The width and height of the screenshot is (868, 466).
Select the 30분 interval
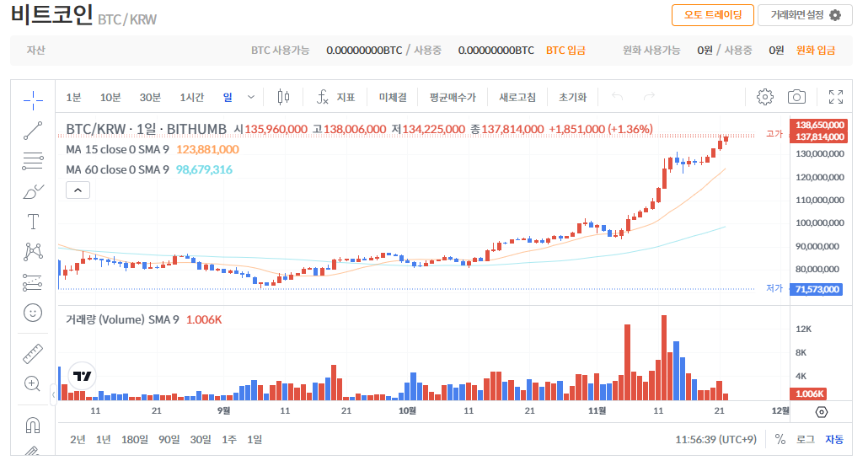pyautogui.click(x=150, y=98)
